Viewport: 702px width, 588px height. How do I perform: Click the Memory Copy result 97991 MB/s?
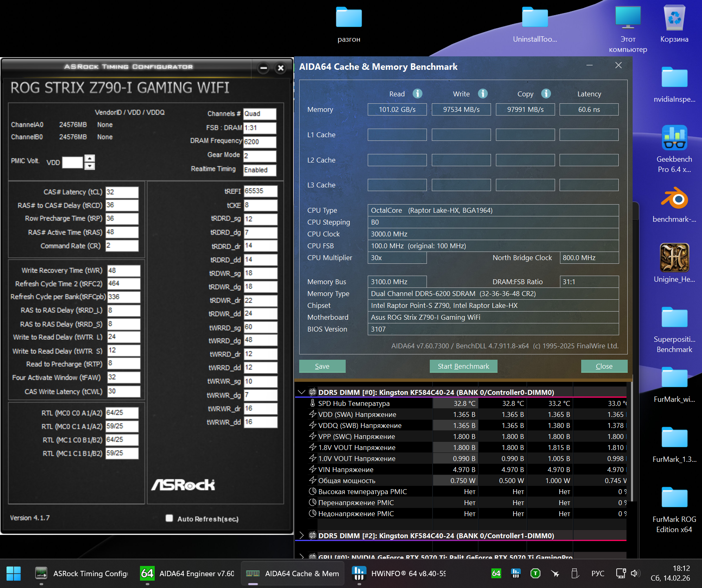tap(525, 109)
